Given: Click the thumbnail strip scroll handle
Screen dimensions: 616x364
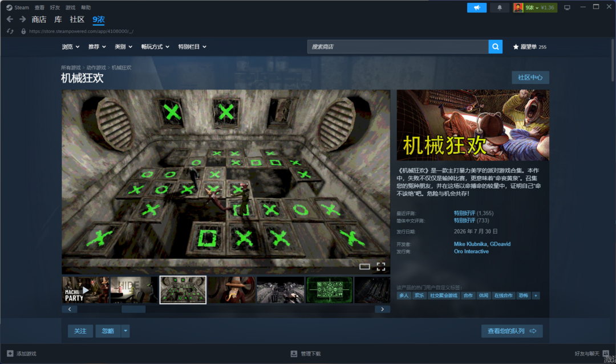Looking at the screenshot, I should tap(133, 309).
